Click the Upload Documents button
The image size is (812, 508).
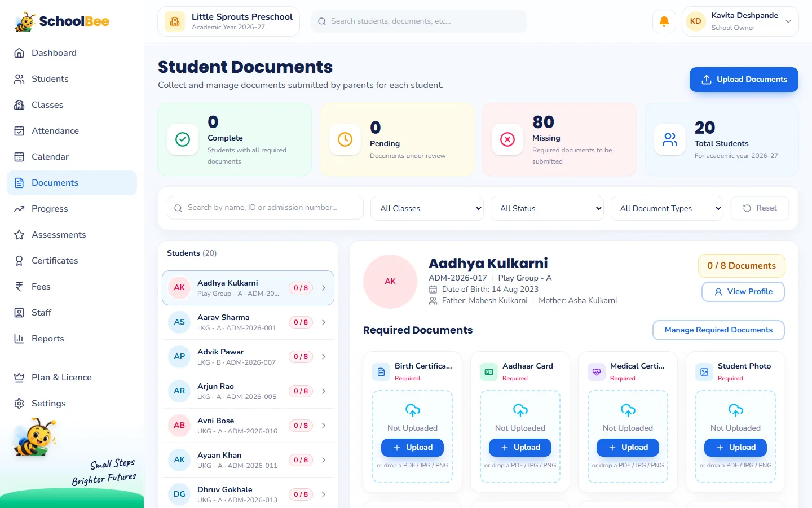coord(744,80)
